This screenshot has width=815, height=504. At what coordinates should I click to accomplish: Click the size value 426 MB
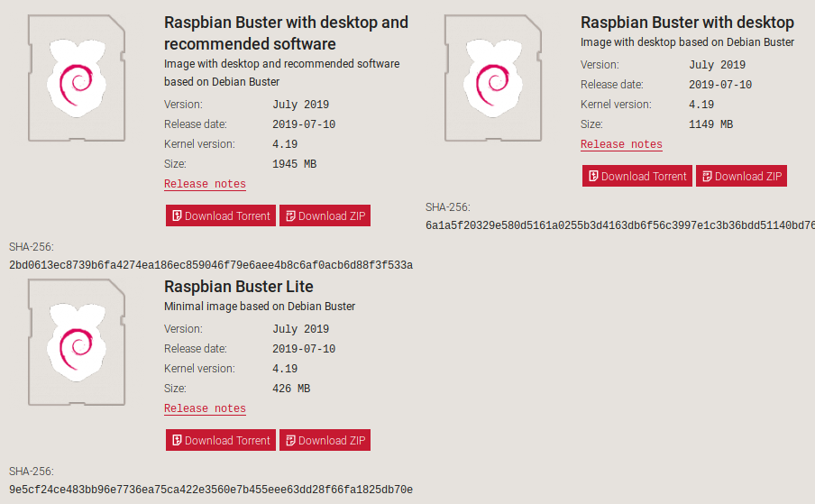291,389
